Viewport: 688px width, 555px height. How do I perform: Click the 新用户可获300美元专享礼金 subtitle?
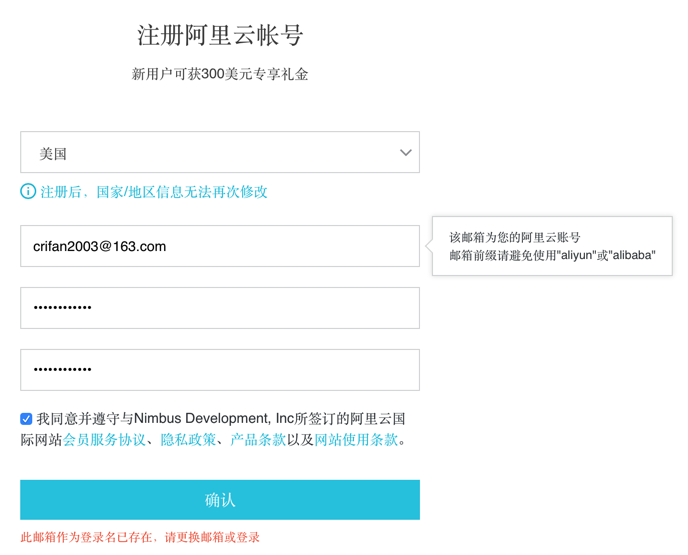220,74
